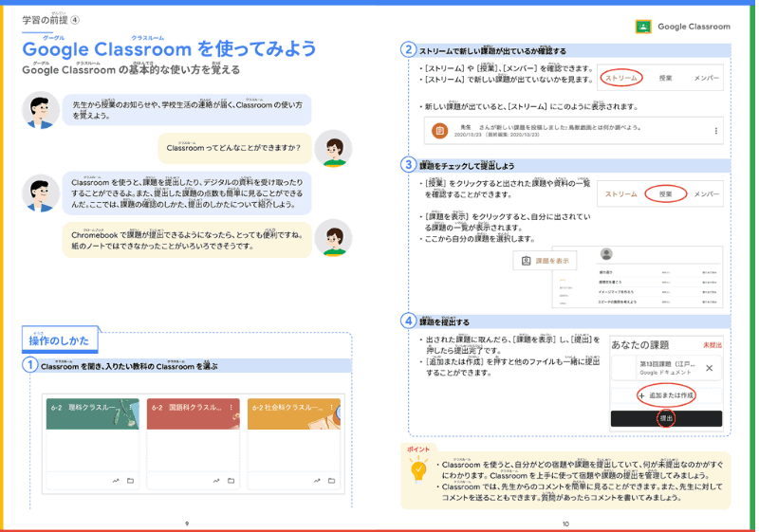Click the folder icon on 理科 class card

130,481
